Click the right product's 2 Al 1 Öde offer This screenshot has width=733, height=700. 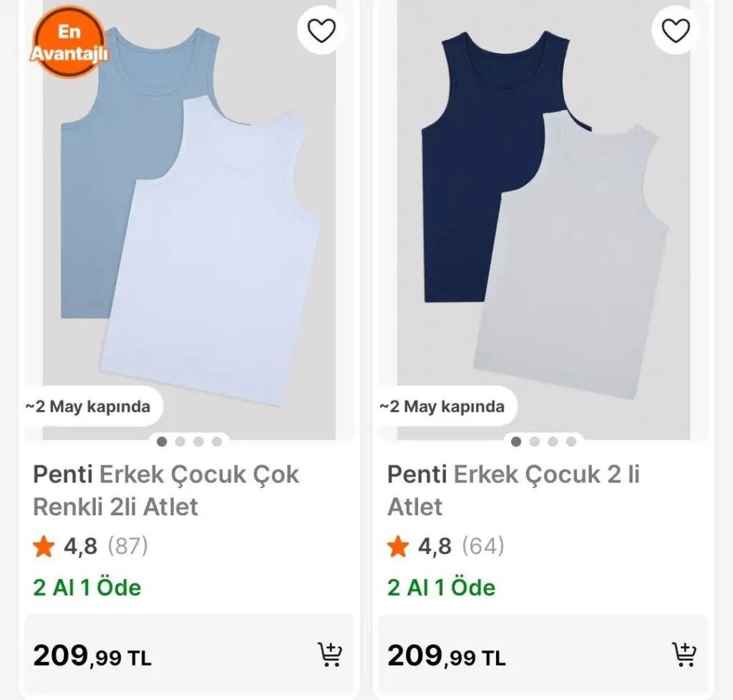442,588
